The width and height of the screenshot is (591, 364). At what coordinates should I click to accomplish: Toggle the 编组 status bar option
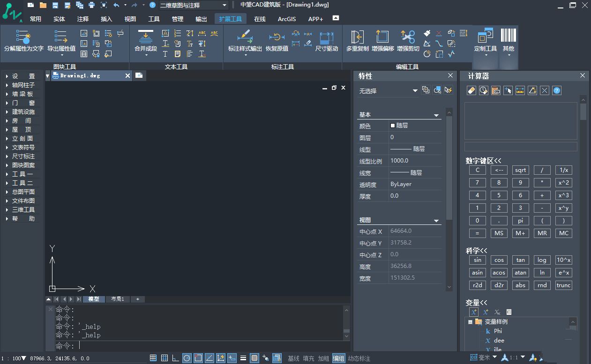[x=338, y=358]
